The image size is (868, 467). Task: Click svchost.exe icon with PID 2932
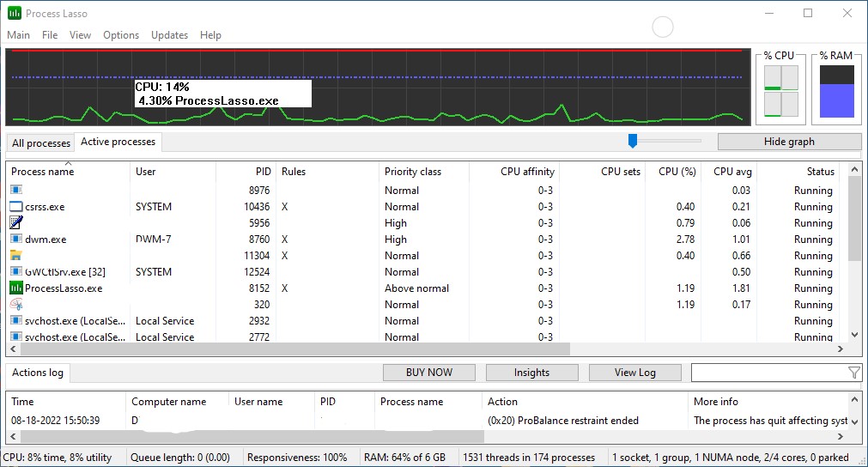pos(16,321)
